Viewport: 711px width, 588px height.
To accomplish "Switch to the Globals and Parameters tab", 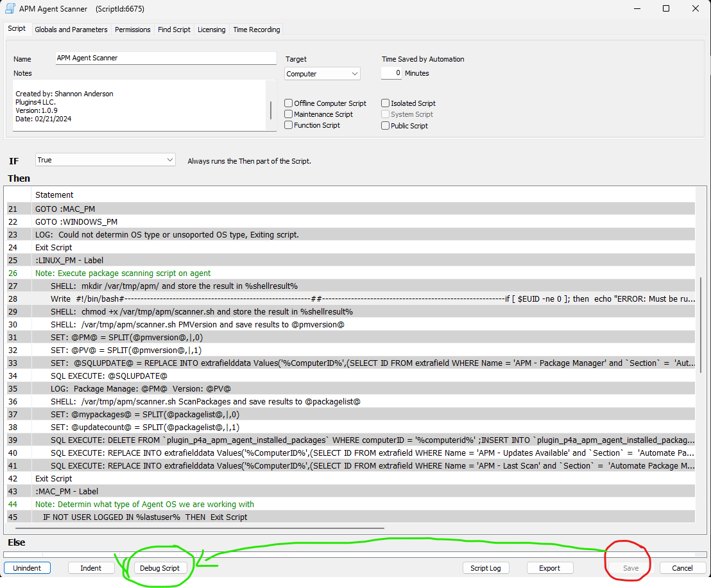I will pyautogui.click(x=71, y=30).
